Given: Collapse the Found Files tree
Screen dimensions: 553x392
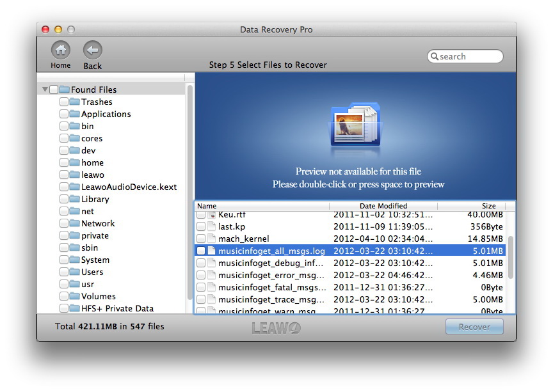Looking at the screenshot, I should point(45,90).
